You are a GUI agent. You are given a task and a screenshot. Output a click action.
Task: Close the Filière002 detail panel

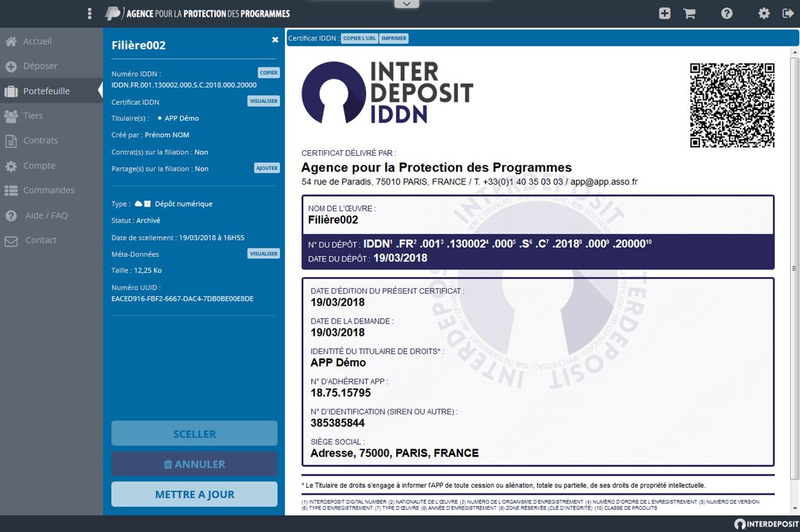[275, 39]
